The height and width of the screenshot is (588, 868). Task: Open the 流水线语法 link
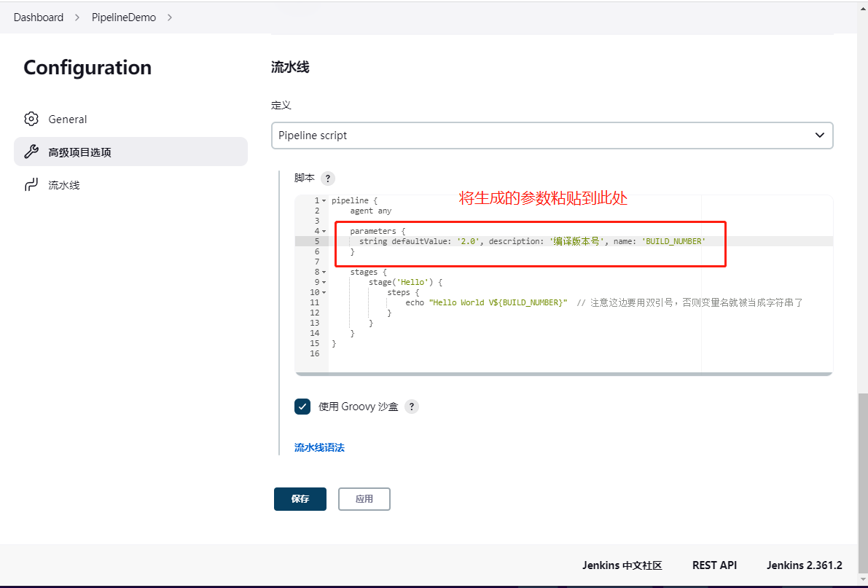coord(319,447)
